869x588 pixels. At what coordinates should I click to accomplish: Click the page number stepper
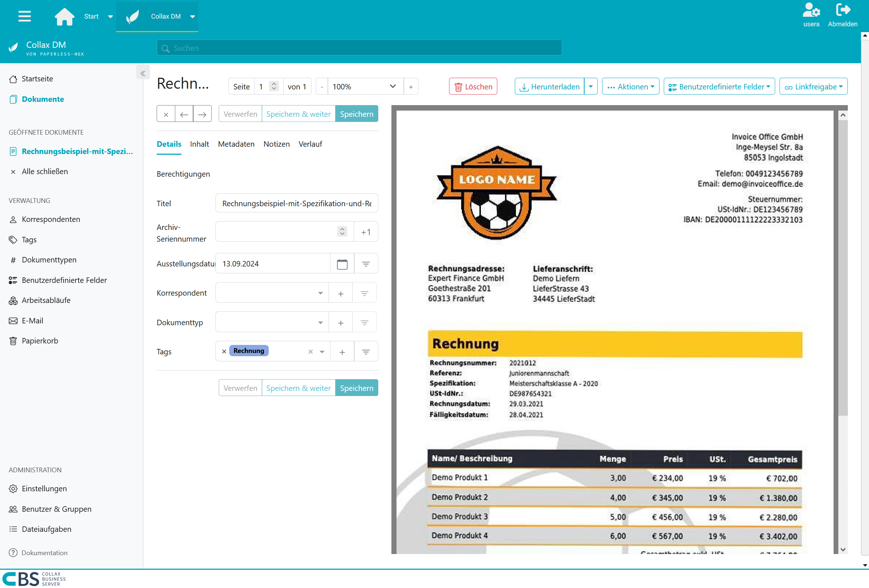[x=274, y=87]
